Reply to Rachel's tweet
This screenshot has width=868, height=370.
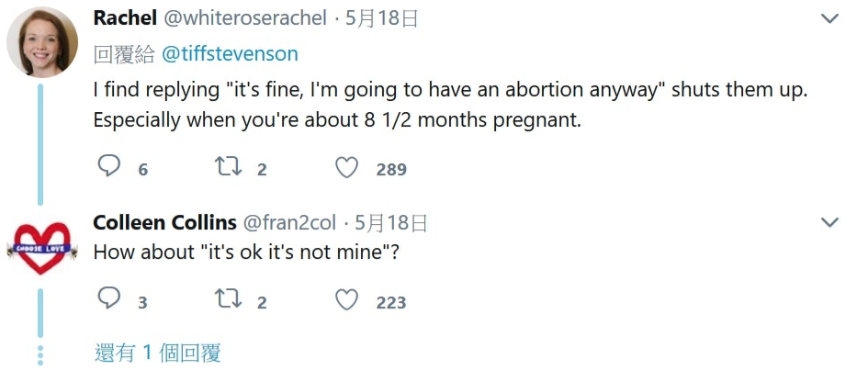(x=109, y=167)
